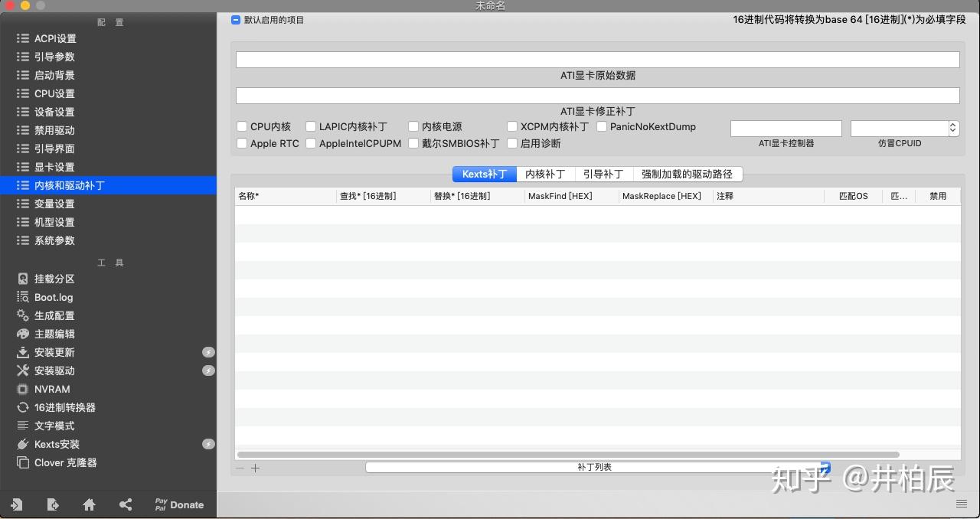Switch to the 内核补丁 tab
980x519 pixels.
(x=544, y=174)
